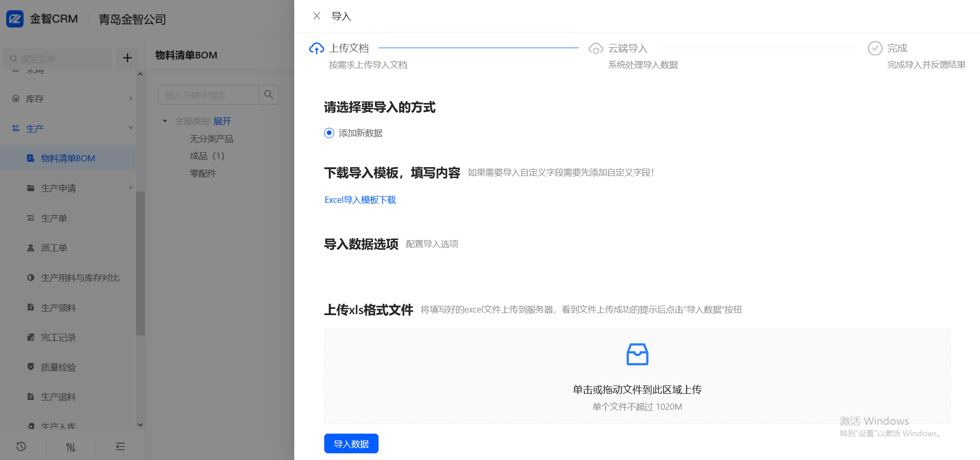This screenshot has height=460, width=980.
Task: Click the 青岛金智公司 company name
Action: [132, 20]
